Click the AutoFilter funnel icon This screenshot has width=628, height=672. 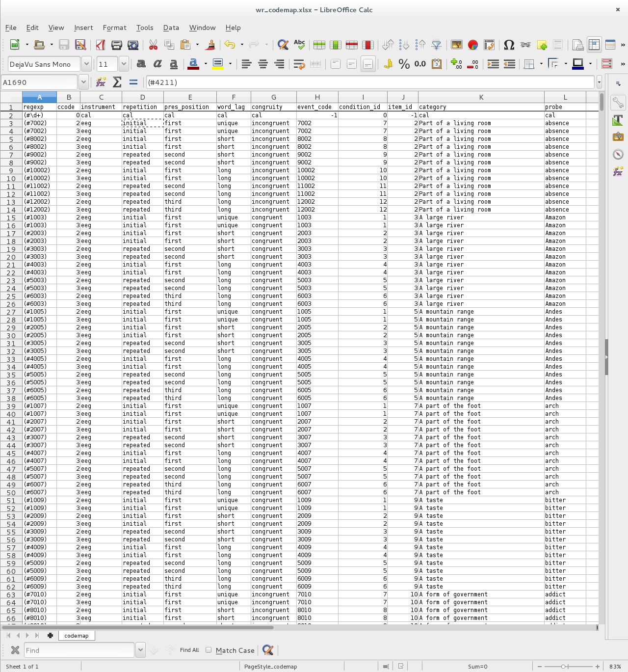point(437,45)
